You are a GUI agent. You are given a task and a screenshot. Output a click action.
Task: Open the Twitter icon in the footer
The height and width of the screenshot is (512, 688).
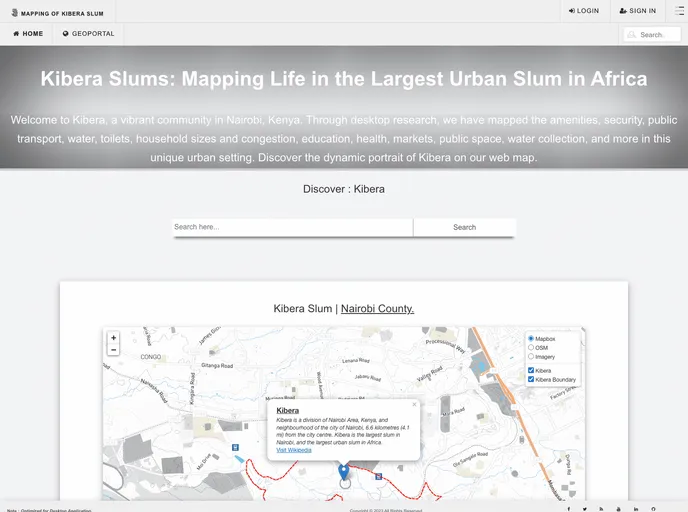(585, 509)
